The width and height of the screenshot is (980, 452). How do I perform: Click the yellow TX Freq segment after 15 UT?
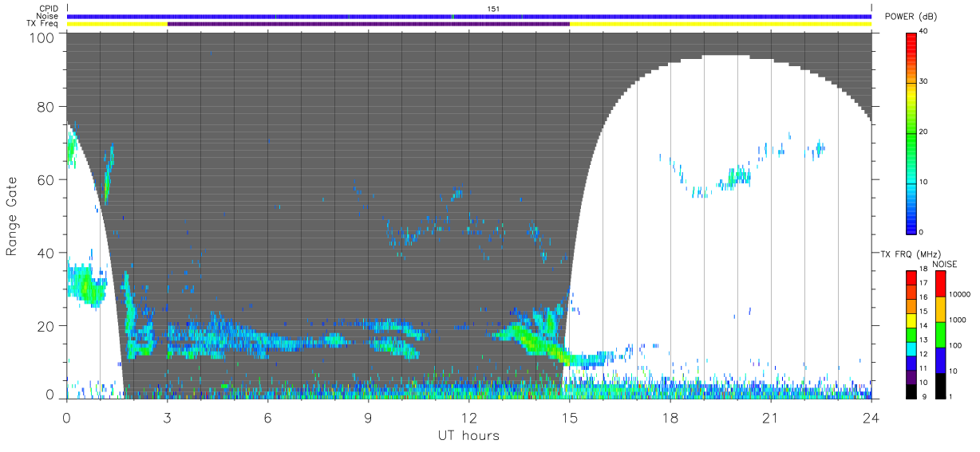721,24
